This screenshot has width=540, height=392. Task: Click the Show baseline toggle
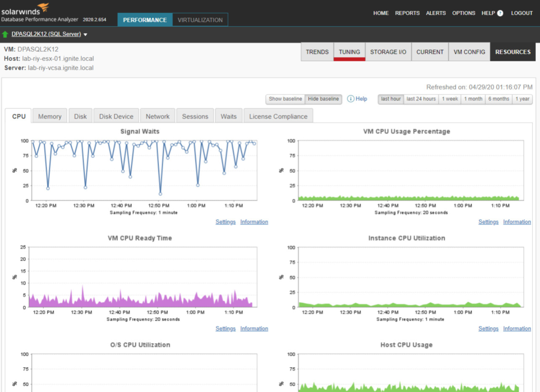285,99
